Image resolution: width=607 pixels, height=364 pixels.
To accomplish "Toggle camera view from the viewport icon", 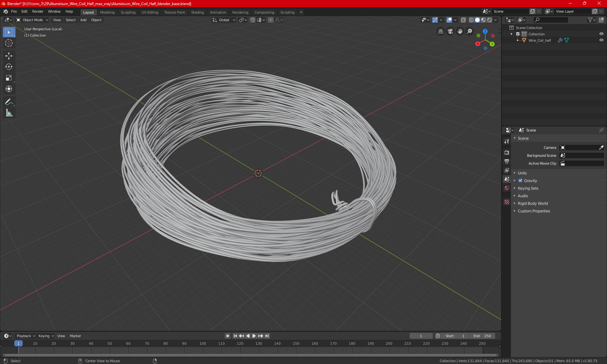I will click(x=450, y=31).
